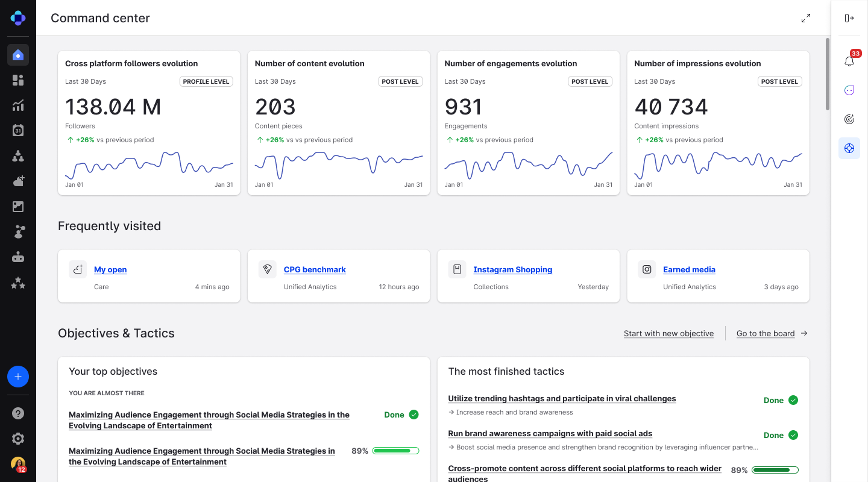This screenshot has height=482, width=868.
Task: Click the bot icon in left sidebar
Action: [18, 257]
